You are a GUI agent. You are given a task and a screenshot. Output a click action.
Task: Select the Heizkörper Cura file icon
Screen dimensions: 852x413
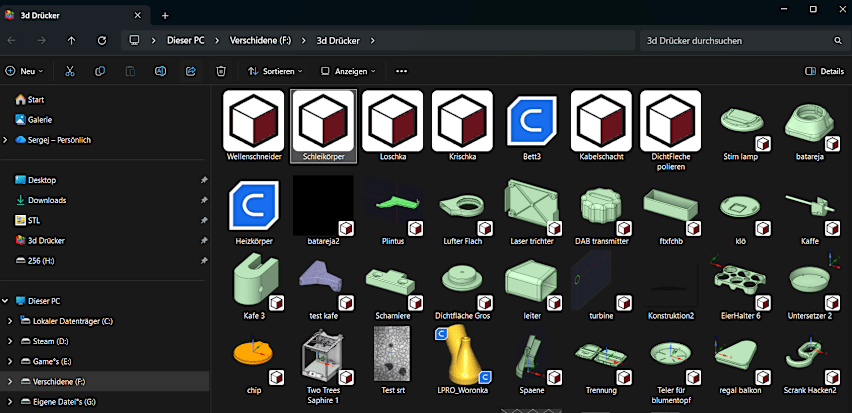pos(254,204)
